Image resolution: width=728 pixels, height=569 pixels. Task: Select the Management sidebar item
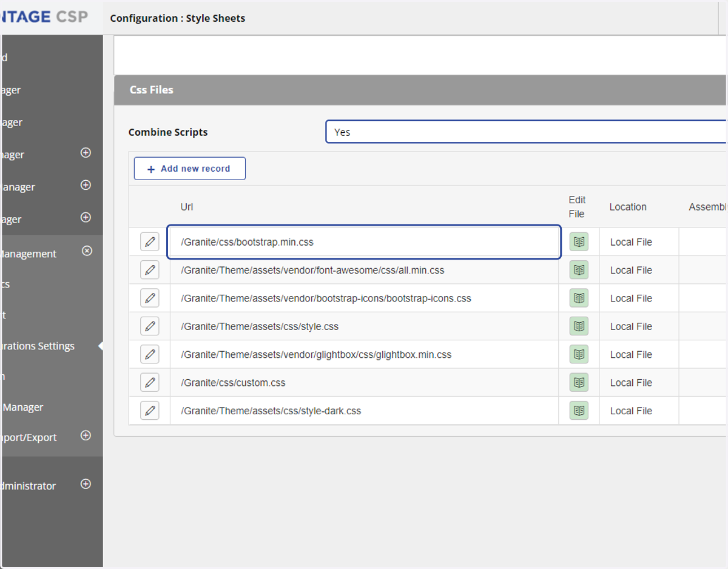pyautogui.click(x=28, y=254)
